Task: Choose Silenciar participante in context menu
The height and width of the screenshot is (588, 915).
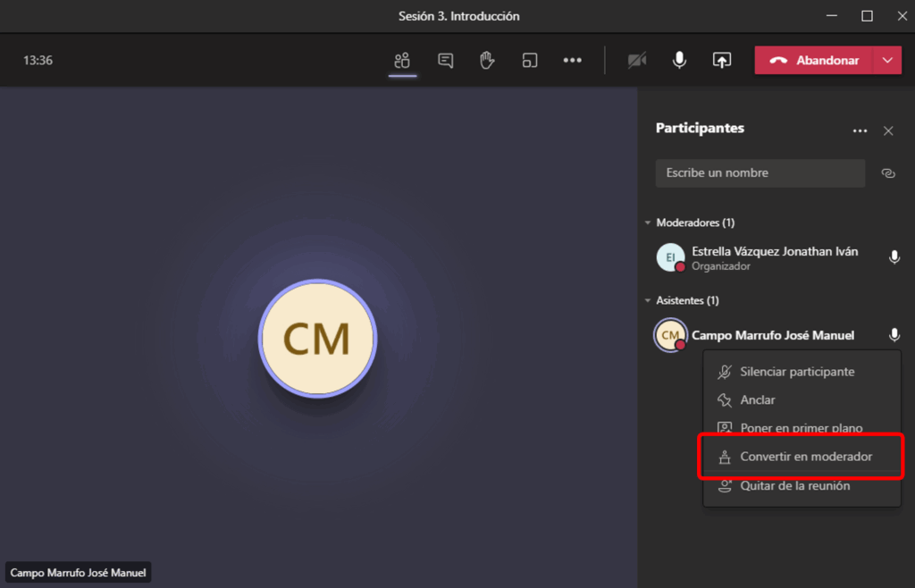Action: (796, 372)
